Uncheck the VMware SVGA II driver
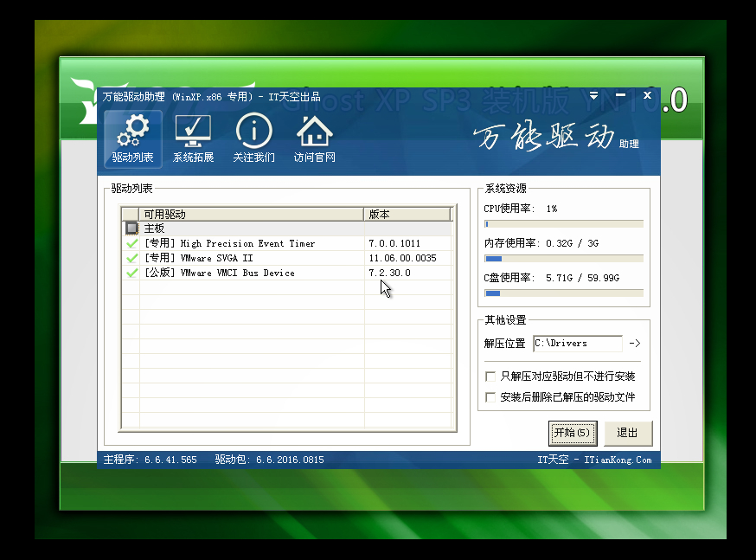The height and width of the screenshot is (560, 756). pyautogui.click(x=131, y=258)
